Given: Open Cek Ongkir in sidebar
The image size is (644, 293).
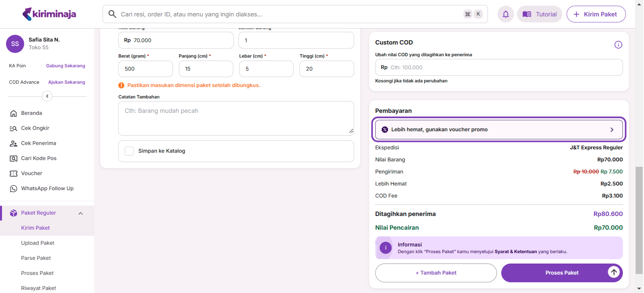Looking at the screenshot, I should [35, 128].
